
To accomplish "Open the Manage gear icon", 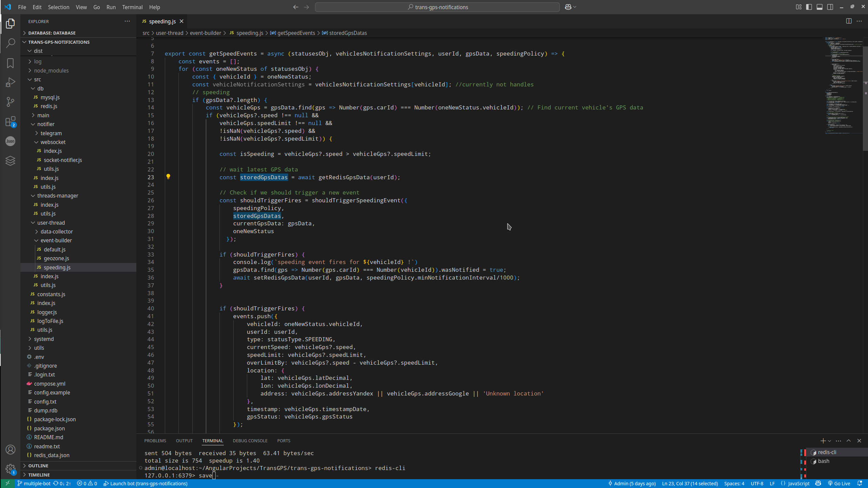I will pyautogui.click(x=11, y=469).
